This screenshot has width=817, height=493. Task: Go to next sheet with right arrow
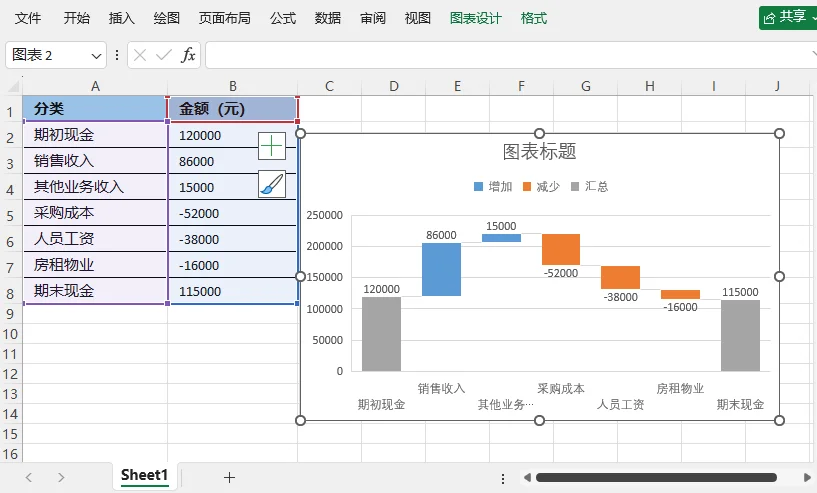(61, 477)
